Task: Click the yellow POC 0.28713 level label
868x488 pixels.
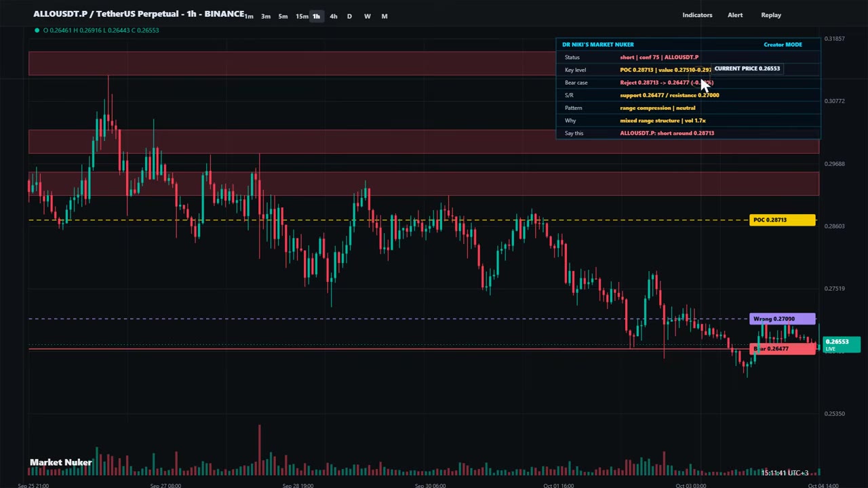Action: pos(783,220)
